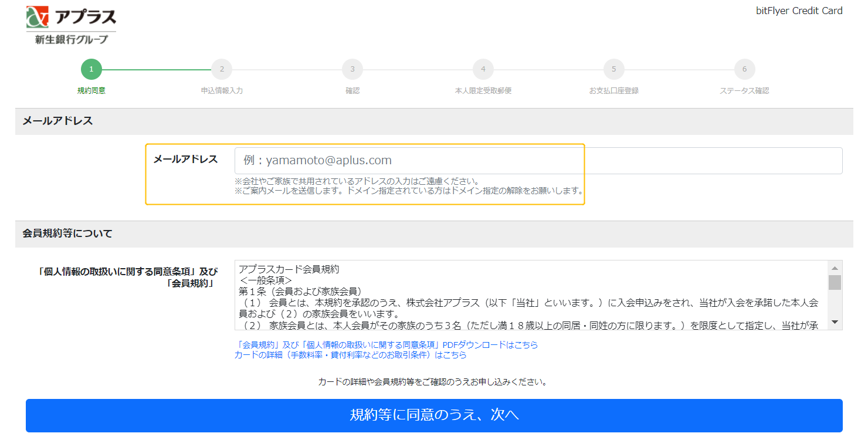This screenshot has height=440, width=868.
Task: Select step 1 circle 規約同意
Action: pos(91,70)
